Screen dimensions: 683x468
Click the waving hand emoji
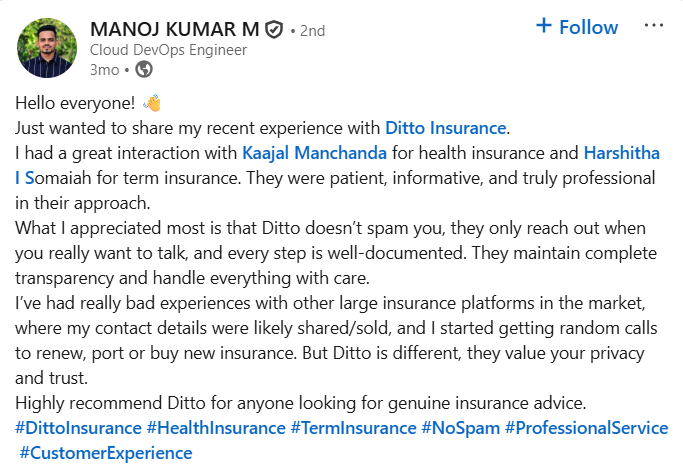(152, 103)
